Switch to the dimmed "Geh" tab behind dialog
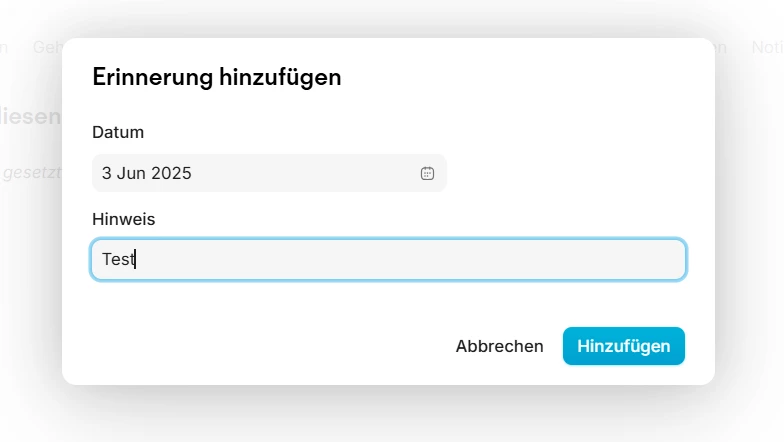The width and height of the screenshot is (784, 442). coord(46,47)
